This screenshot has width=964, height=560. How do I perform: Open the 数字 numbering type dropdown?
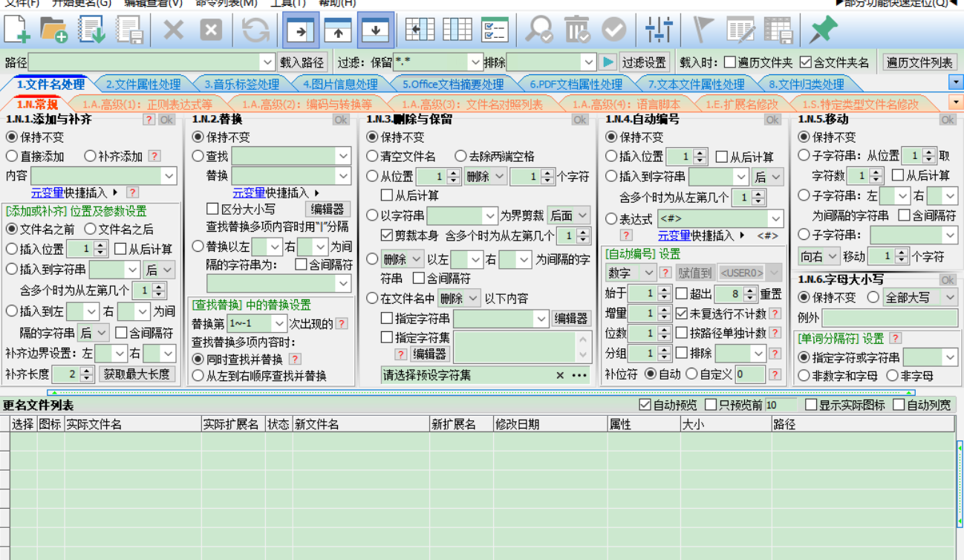649,273
